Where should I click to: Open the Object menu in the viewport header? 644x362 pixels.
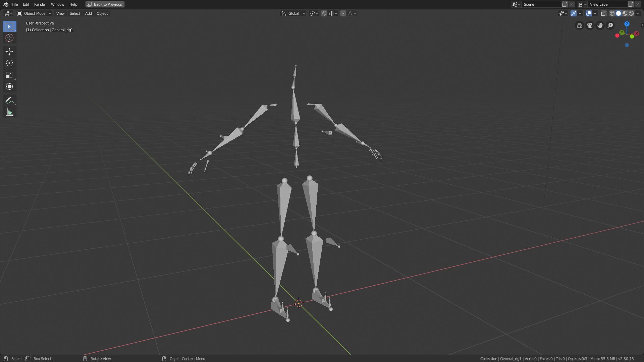102,13
